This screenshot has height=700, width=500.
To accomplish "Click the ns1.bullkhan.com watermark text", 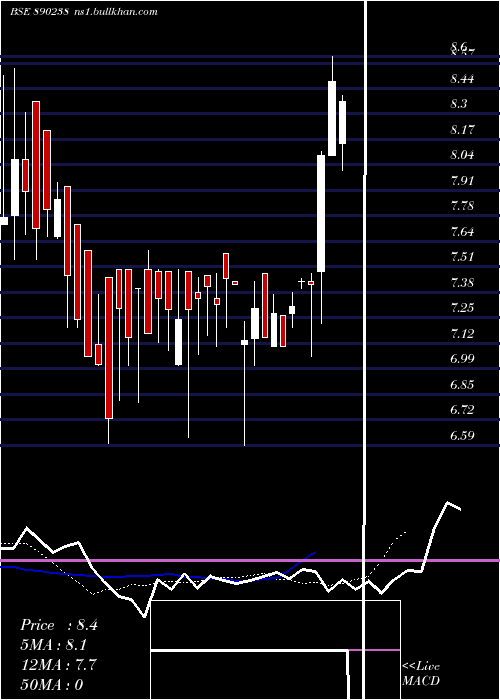I will point(118,12).
